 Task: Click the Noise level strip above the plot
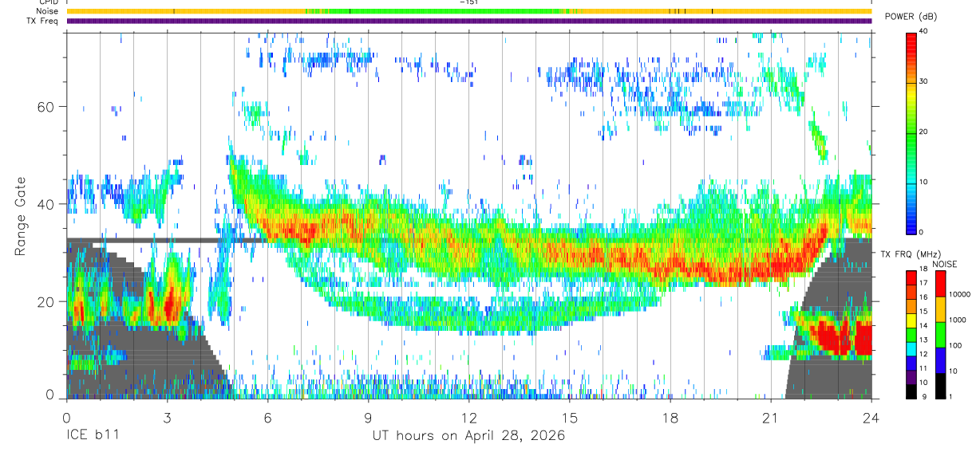coord(469,11)
